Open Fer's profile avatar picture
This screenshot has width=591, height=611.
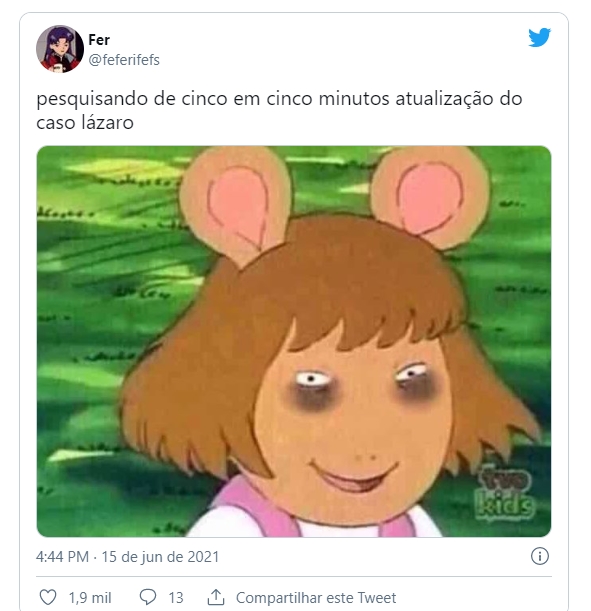[60, 49]
